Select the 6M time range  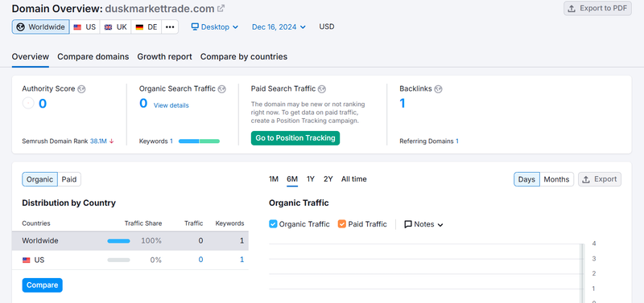pos(292,179)
